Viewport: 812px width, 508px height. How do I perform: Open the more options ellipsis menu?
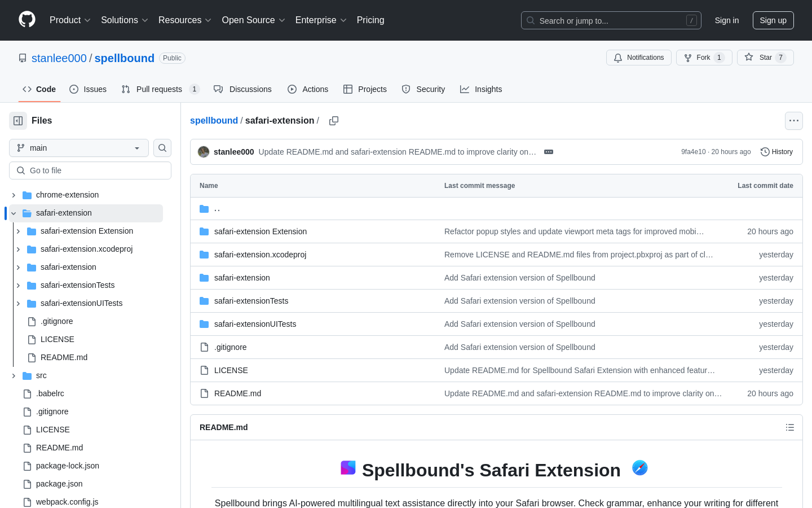794,121
